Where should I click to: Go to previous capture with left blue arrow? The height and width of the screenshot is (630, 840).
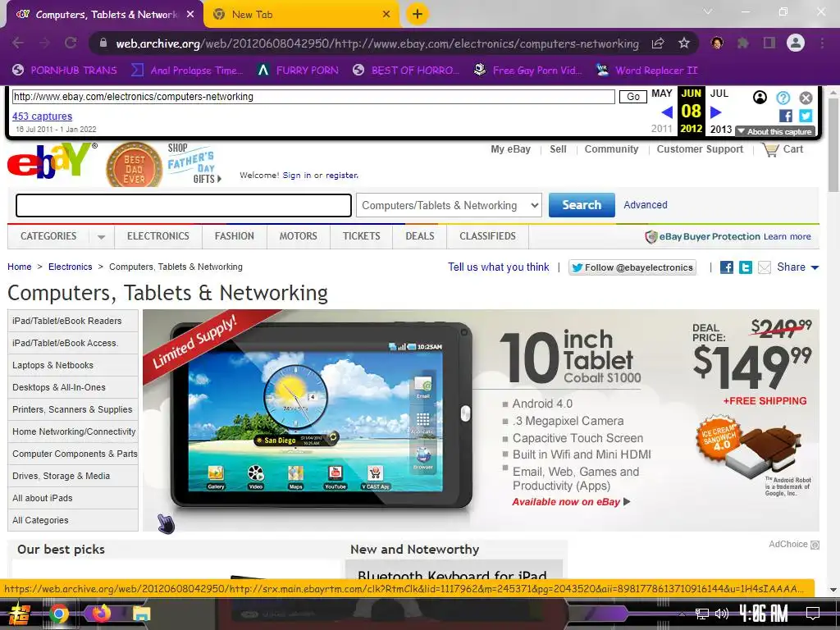tap(666, 112)
